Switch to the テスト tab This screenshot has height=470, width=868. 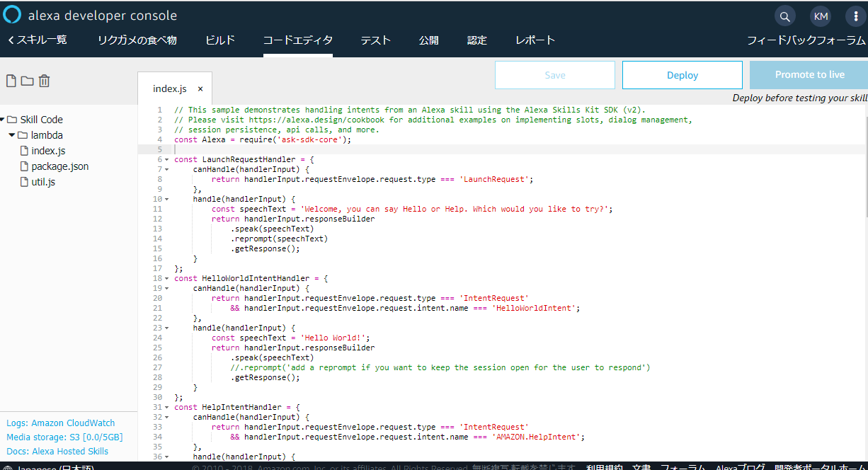pyautogui.click(x=375, y=40)
